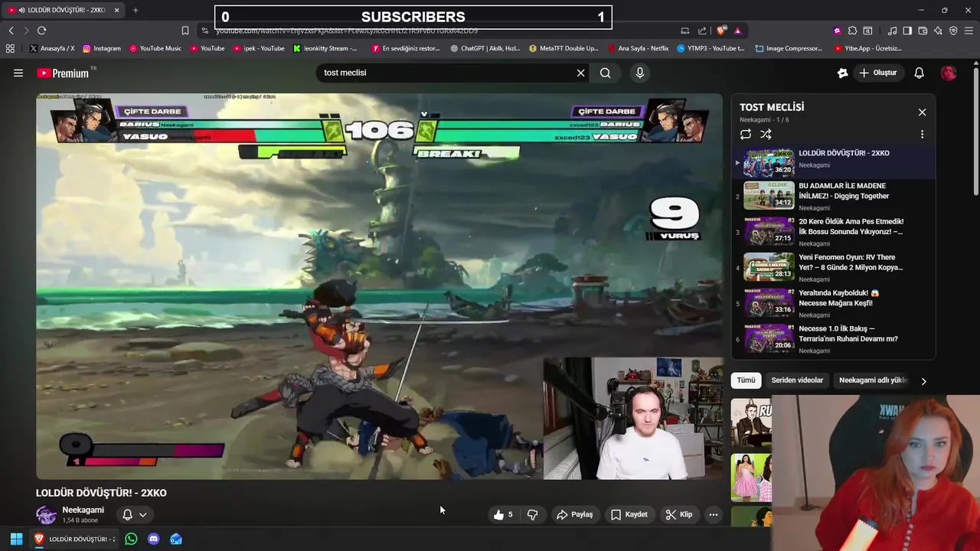Open Discord from the taskbar
The image size is (980, 551).
153,539
